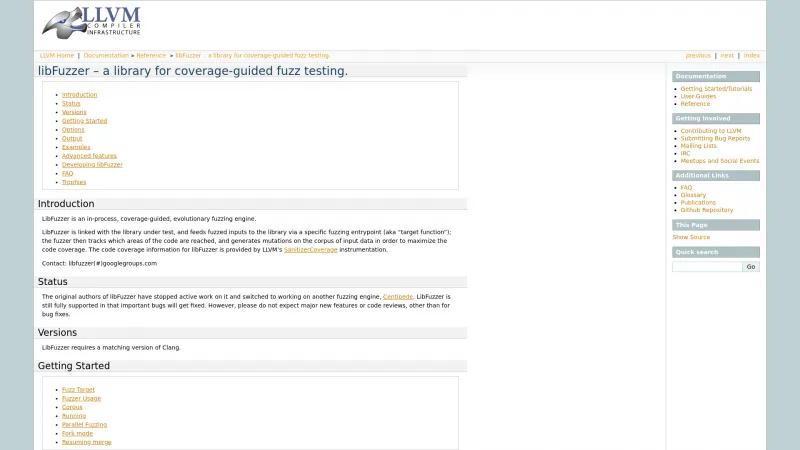Open Resuming merge sub-section link

click(x=87, y=442)
